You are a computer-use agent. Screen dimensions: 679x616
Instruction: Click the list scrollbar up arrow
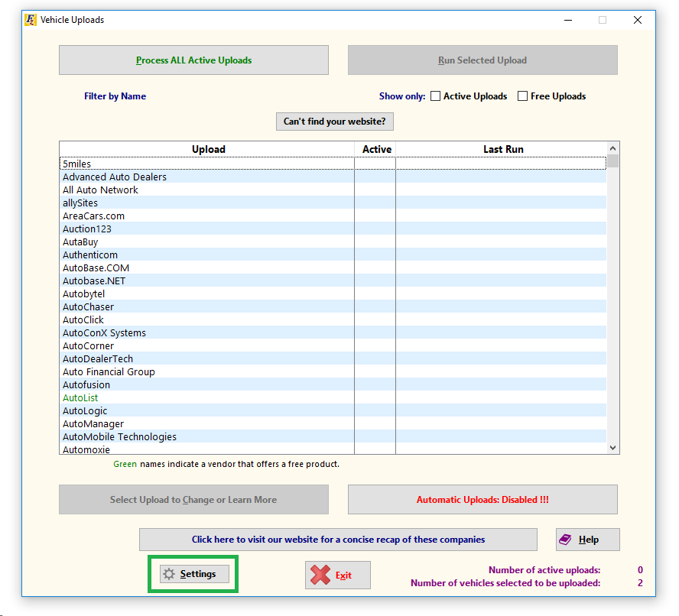(612, 148)
